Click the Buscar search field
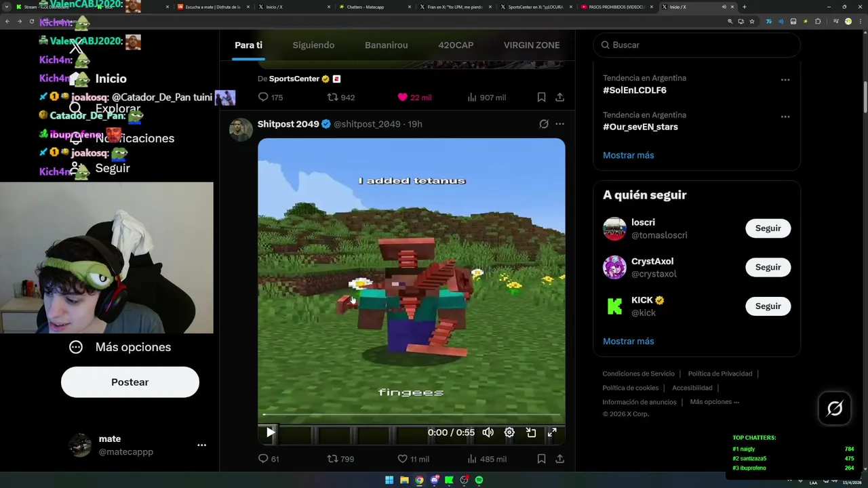This screenshot has height=488, width=868. [696, 45]
